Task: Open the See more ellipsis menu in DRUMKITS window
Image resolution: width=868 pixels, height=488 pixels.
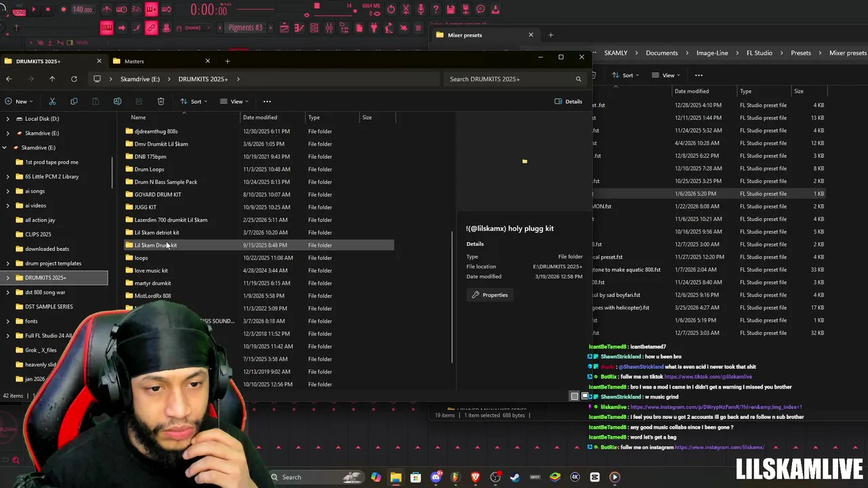Action: [x=267, y=102]
